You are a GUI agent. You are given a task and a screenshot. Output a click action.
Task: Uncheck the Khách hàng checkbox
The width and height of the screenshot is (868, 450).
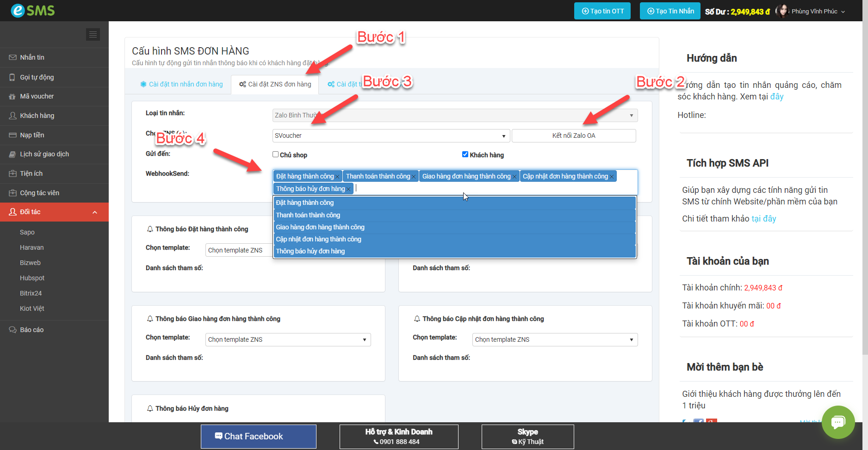click(465, 154)
